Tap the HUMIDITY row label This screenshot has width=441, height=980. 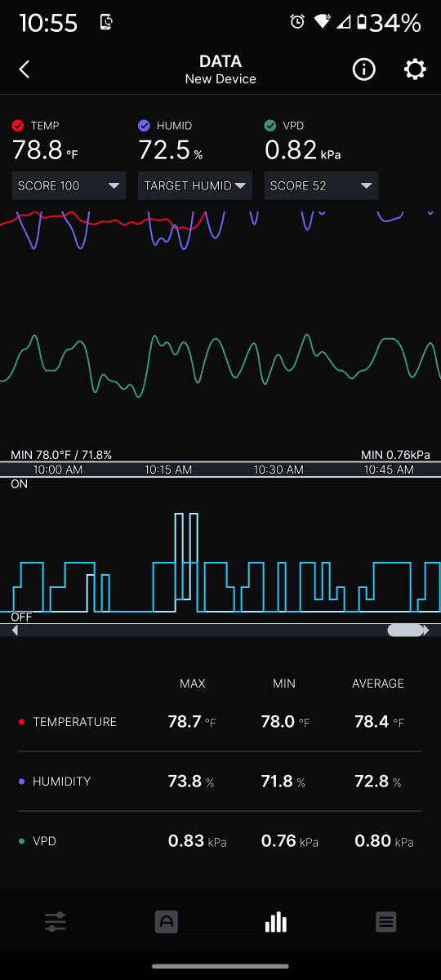(61, 782)
